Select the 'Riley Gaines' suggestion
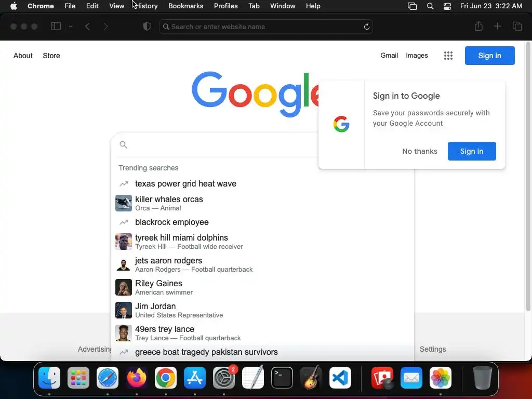532x399 pixels. (262, 287)
